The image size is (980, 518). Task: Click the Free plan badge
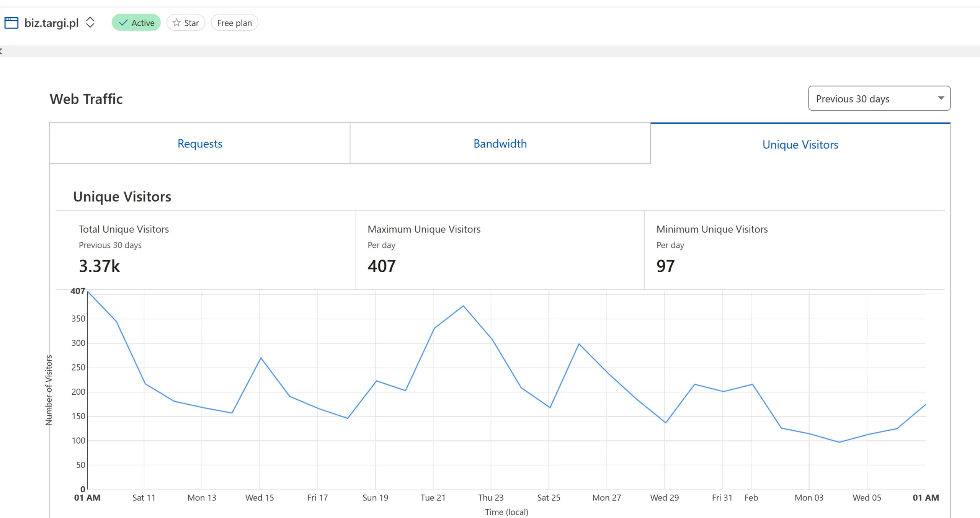(x=234, y=23)
